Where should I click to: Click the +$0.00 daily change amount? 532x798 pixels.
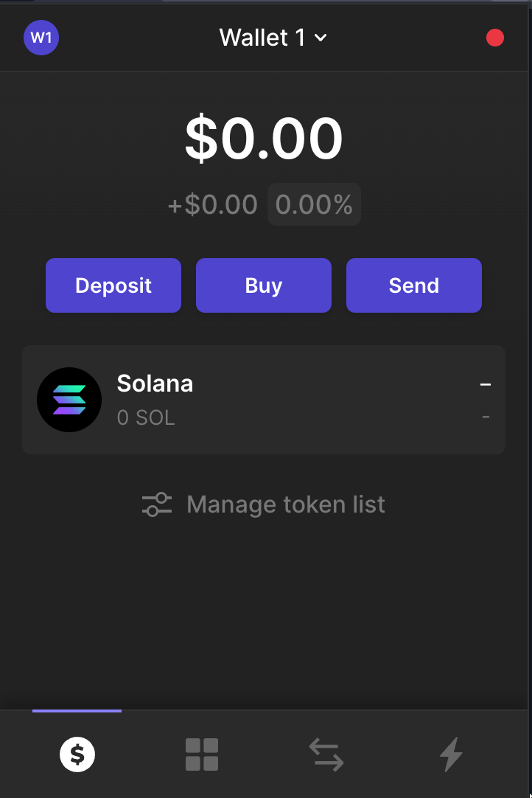pos(213,204)
